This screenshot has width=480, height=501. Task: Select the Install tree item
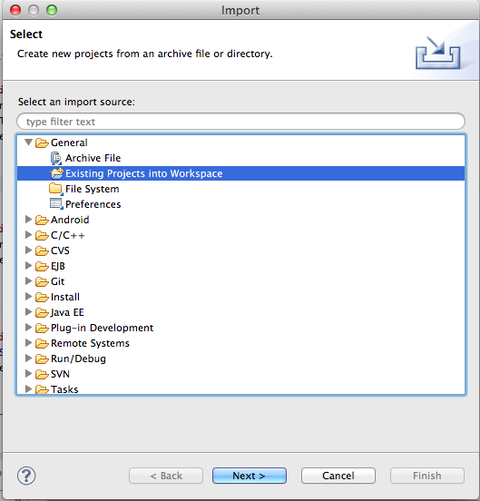pyautogui.click(x=65, y=297)
